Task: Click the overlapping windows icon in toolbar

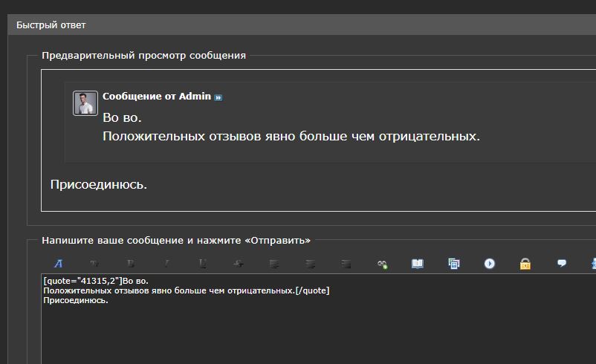Action: (454, 263)
